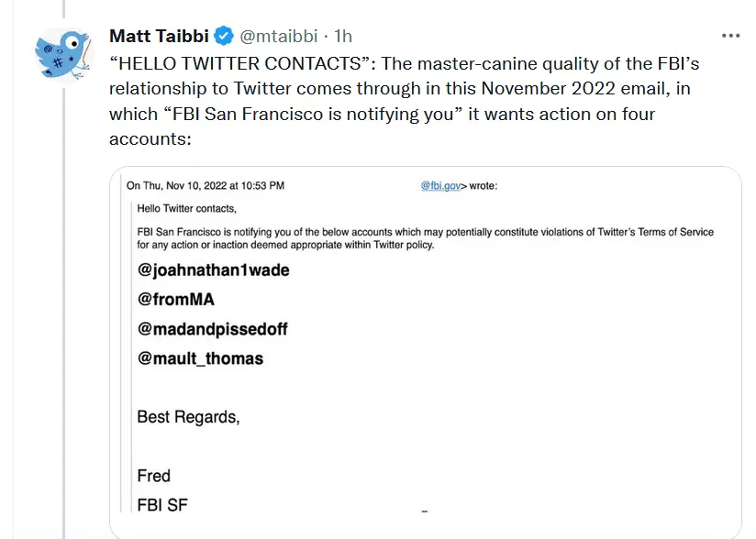
Task: Click the signature name "Fred"
Action: [154, 476]
